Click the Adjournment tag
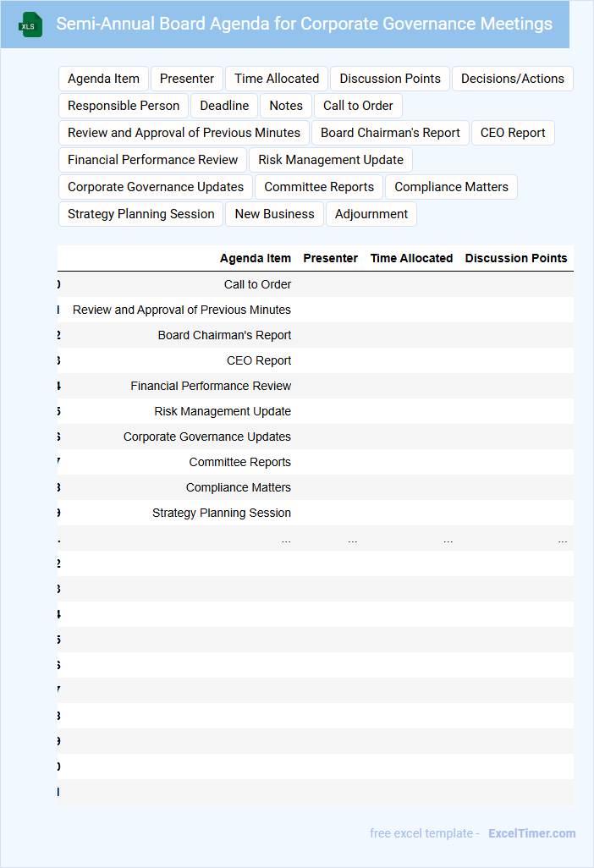This screenshot has height=868, width=594. click(x=371, y=214)
